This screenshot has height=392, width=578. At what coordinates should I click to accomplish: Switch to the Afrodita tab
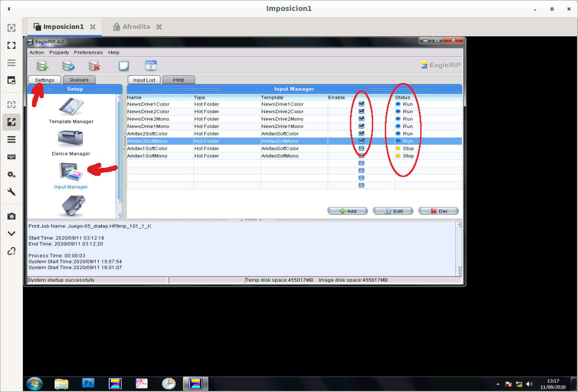click(136, 27)
